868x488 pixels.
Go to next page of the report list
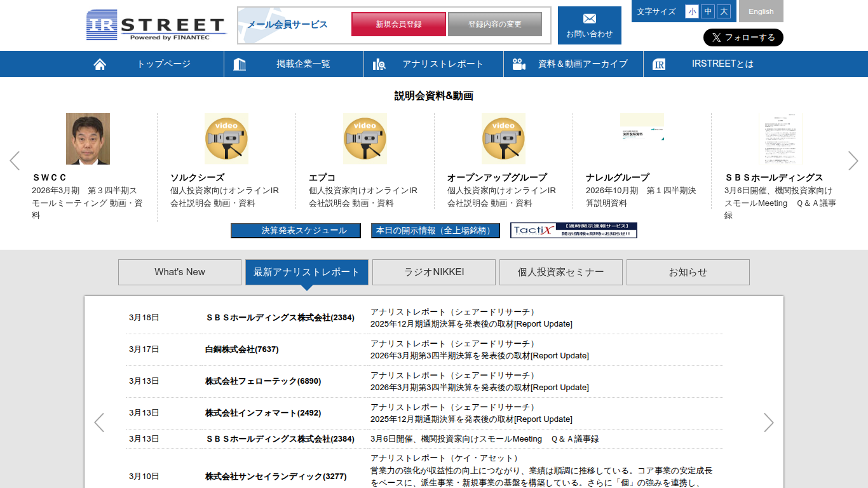[769, 423]
